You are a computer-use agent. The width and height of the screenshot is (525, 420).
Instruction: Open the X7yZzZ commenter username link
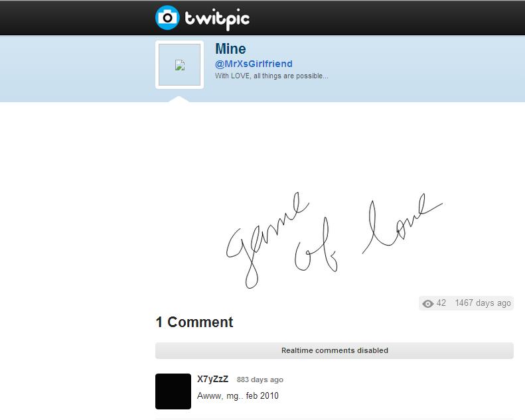[212, 379]
